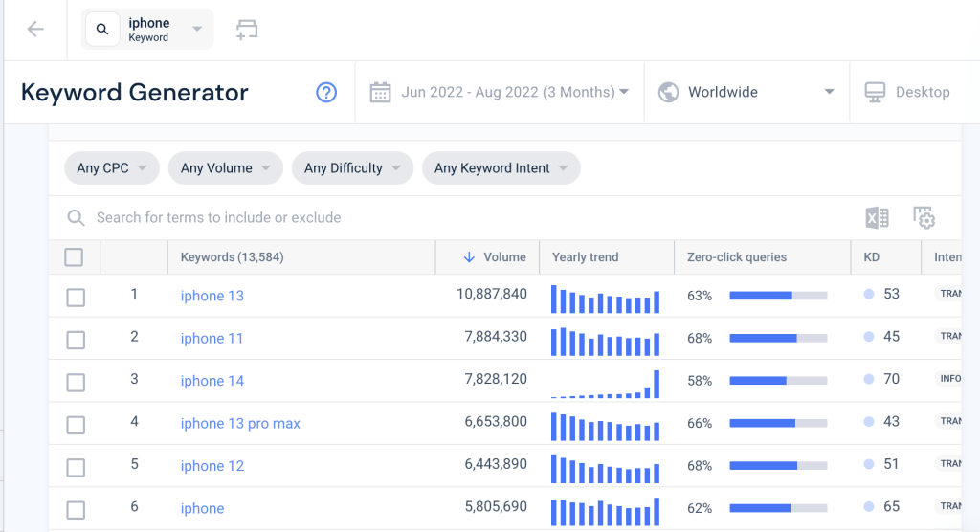980x532 pixels.
Task: Open column settings gear icon
Action: pyautogui.click(x=924, y=217)
